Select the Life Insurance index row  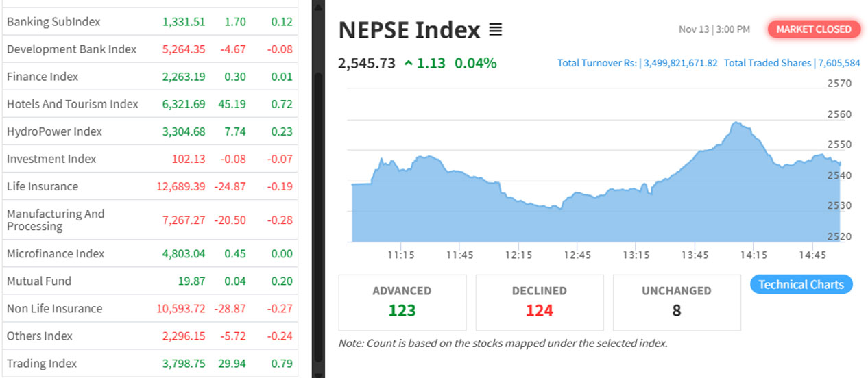[43, 186]
